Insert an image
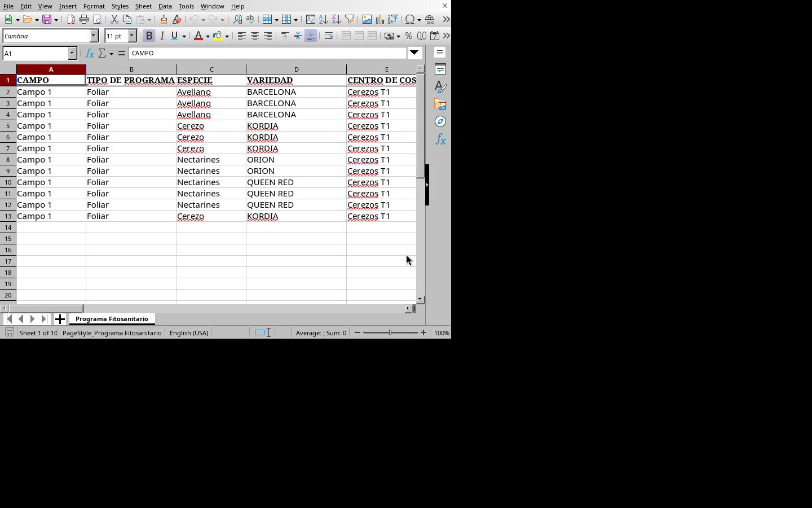812x508 pixels. pos(367,19)
